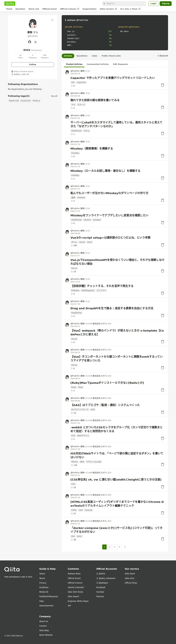Open the RSS feed icon

(x=36, y=42)
